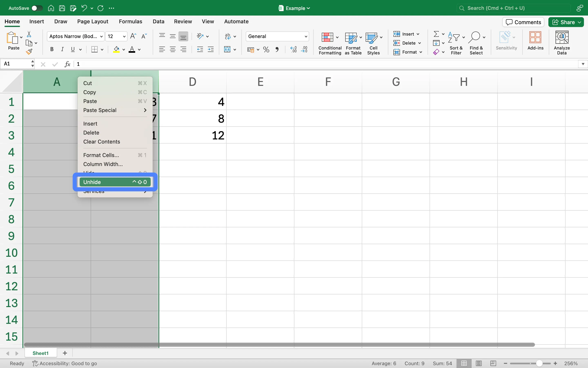Image resolution: width=588 pixels, height=368 pixels.
Task: Click the Home icon in title bar
Action: (51, 8)
